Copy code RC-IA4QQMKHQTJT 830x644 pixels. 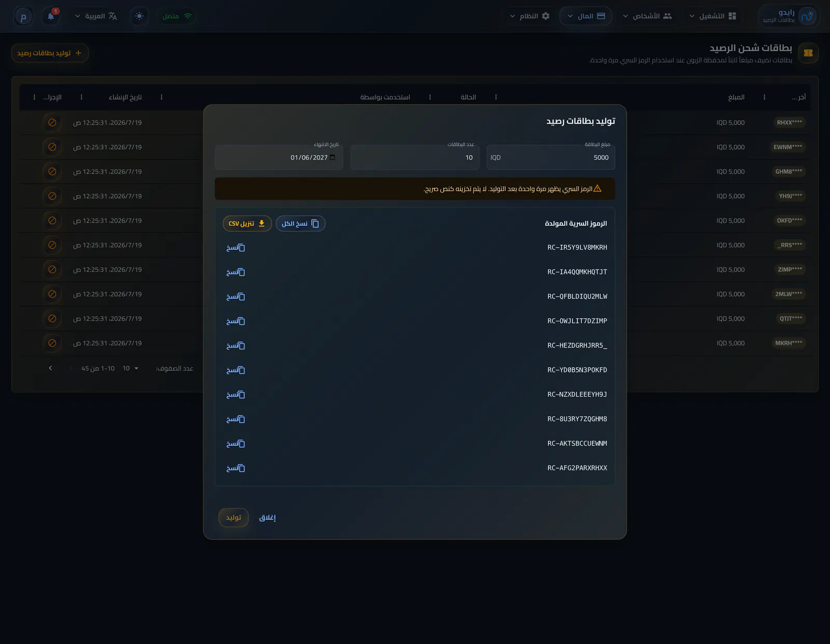[x=236, y=272]
